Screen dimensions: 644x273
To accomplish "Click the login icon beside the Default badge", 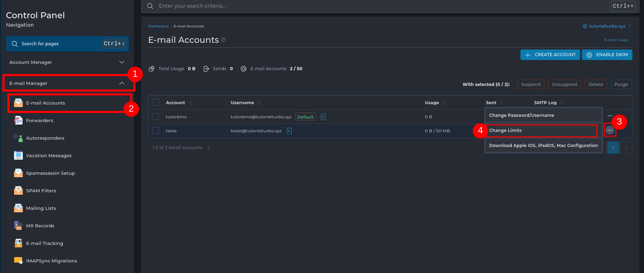I will 323,117.
